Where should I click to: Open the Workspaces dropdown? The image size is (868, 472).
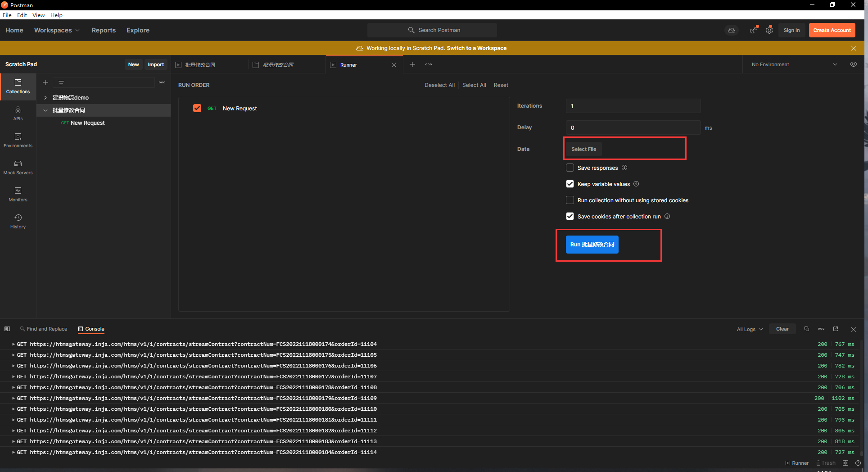point(57,30)
